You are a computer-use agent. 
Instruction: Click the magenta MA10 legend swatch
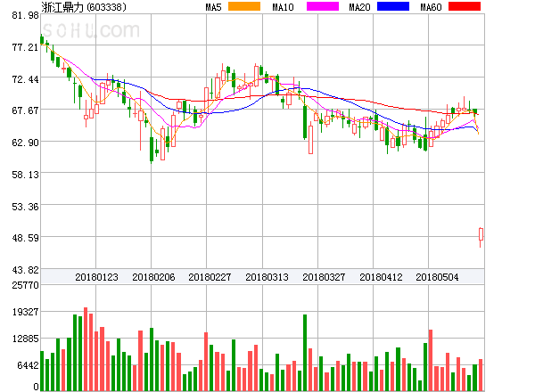[x=323, y=6]
